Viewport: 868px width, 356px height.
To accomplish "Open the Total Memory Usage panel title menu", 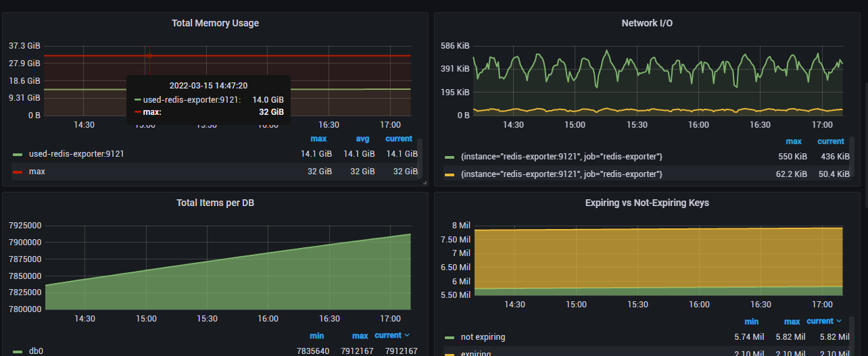I will [215, 23].
